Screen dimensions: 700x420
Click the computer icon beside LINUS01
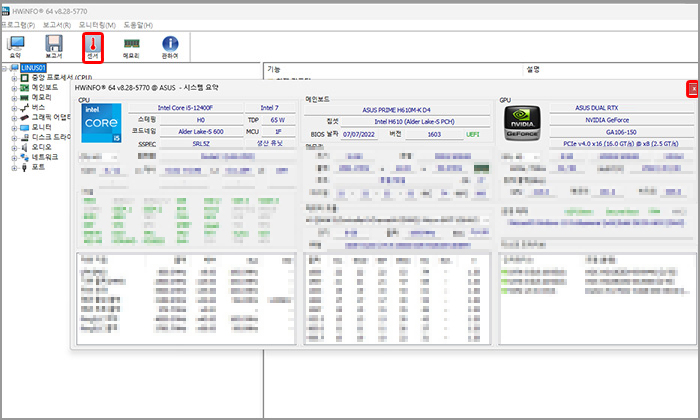(14, 68)
